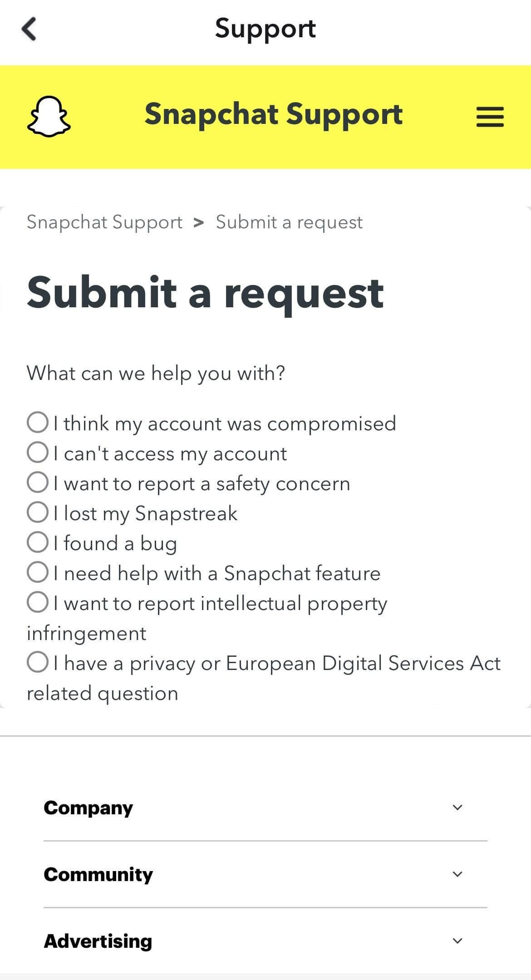Image resolution: width=531 pixels, height=980 pixels.
Task: Expand the Advertising section chevron
Action: (x=457, y=941)
